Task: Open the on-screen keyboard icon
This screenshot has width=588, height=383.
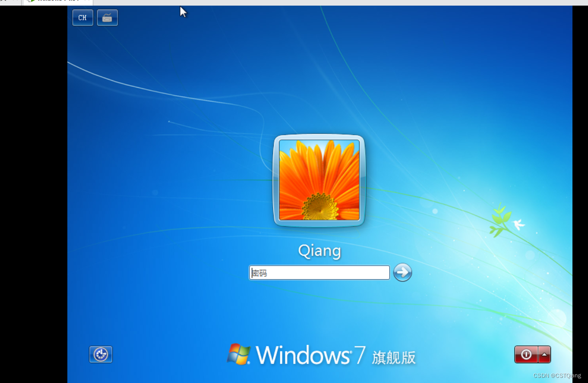Action: point(107,18)
